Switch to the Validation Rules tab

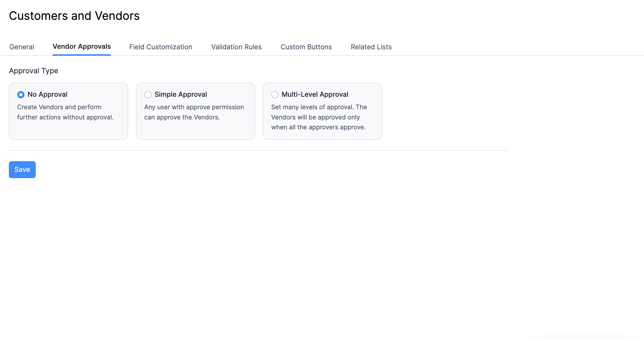236,47
